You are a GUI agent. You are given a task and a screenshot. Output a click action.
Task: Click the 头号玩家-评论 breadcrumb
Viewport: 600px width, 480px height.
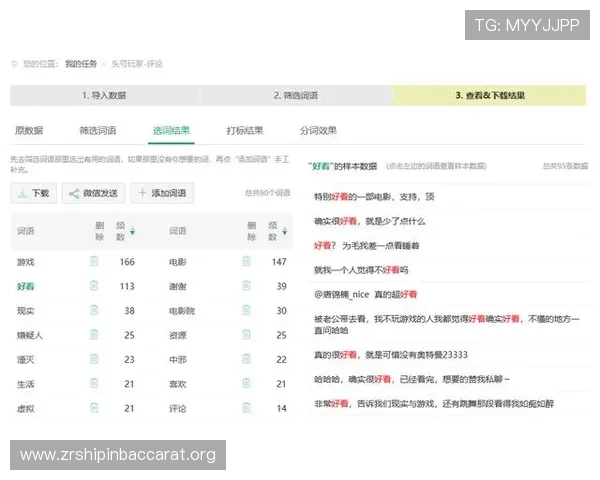point(137,64)
